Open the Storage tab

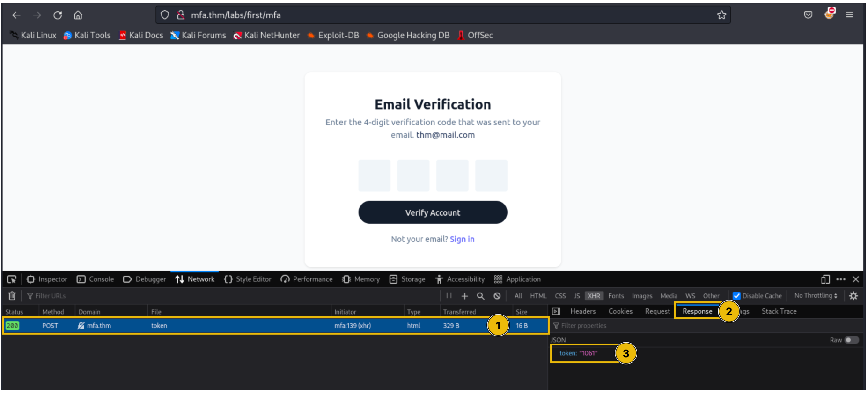[407, 279]
